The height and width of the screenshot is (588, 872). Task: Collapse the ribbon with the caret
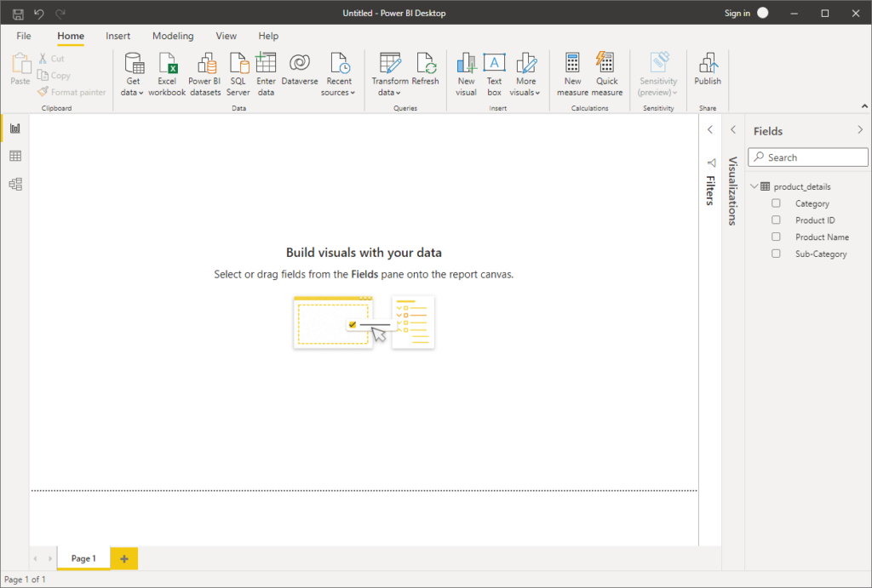[864, 106]
